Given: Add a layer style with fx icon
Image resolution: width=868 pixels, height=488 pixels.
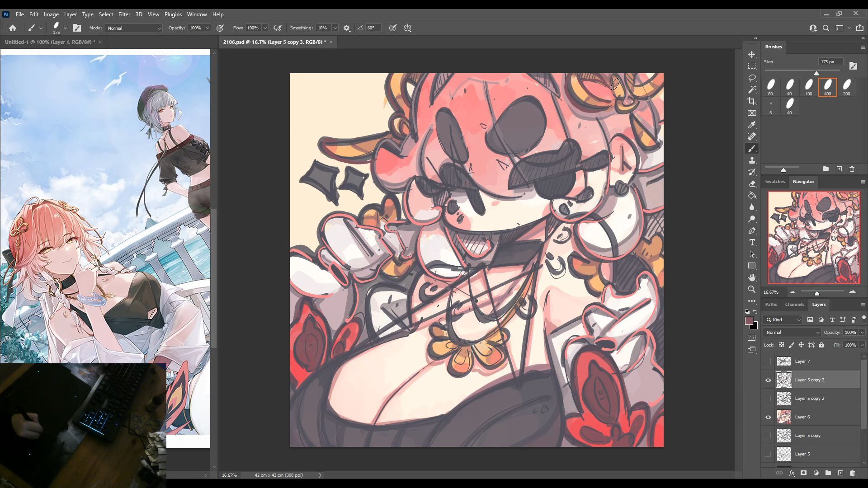Looking at the screenshot, I should (792, 473).
